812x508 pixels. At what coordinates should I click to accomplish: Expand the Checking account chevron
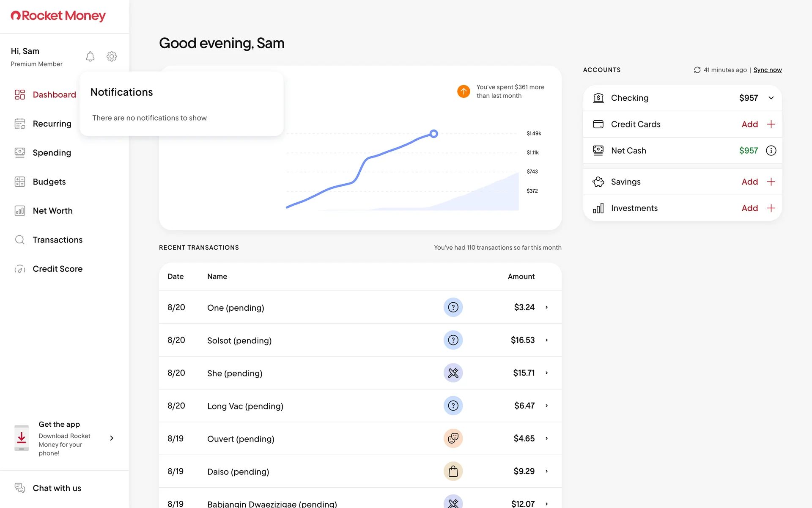[x=771, y=98]
